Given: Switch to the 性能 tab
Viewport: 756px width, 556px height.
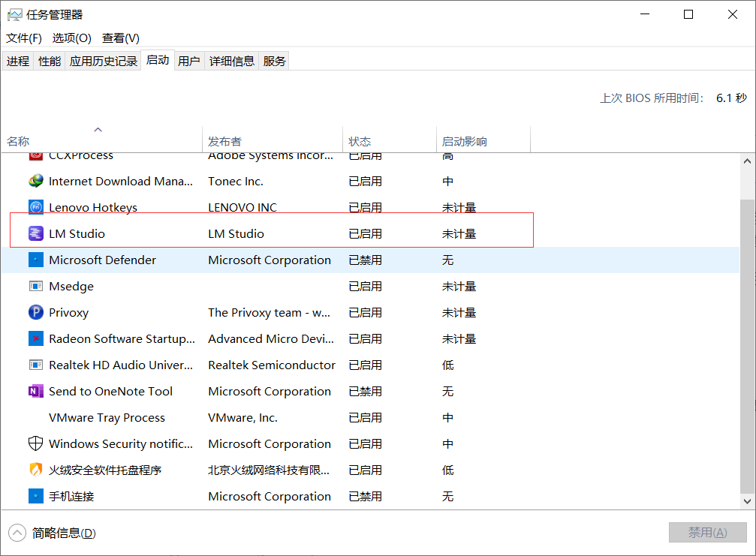Looking at the screenshot, I should tap(50, 62).
